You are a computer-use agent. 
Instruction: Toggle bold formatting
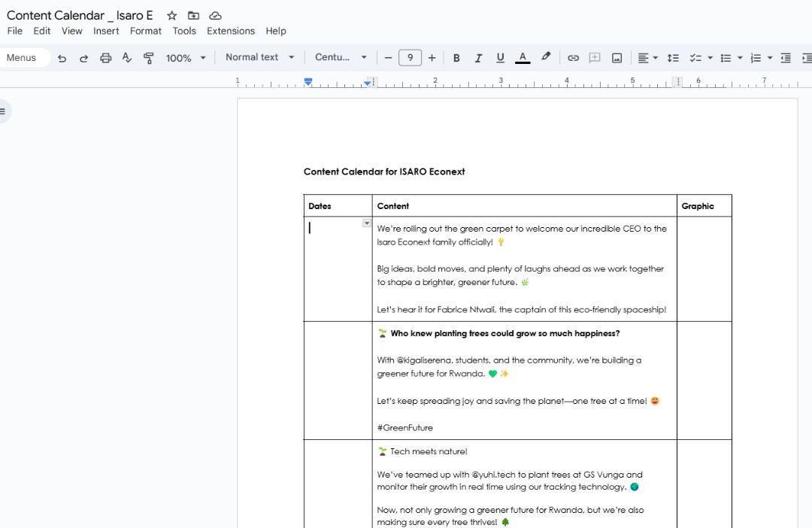point(456,58)
